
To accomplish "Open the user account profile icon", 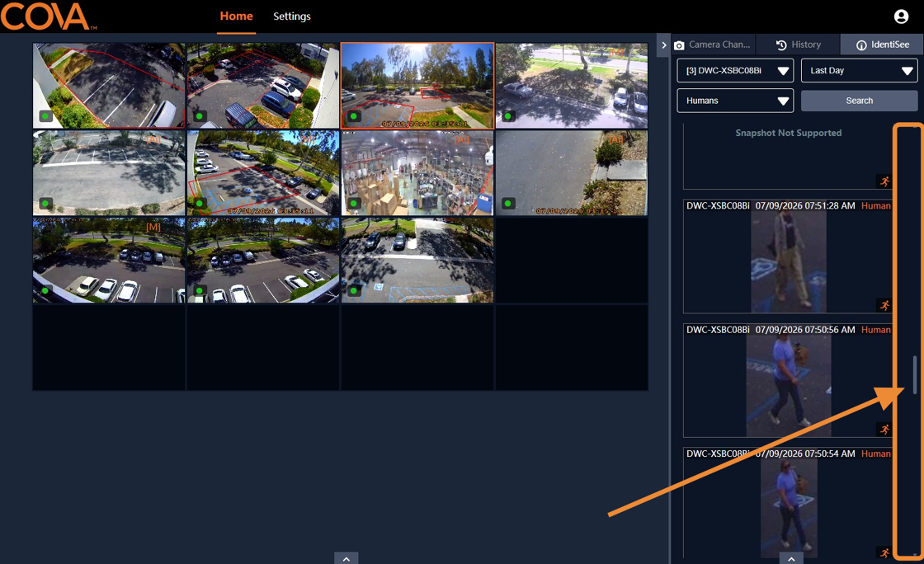I will (x=901, y=16).
